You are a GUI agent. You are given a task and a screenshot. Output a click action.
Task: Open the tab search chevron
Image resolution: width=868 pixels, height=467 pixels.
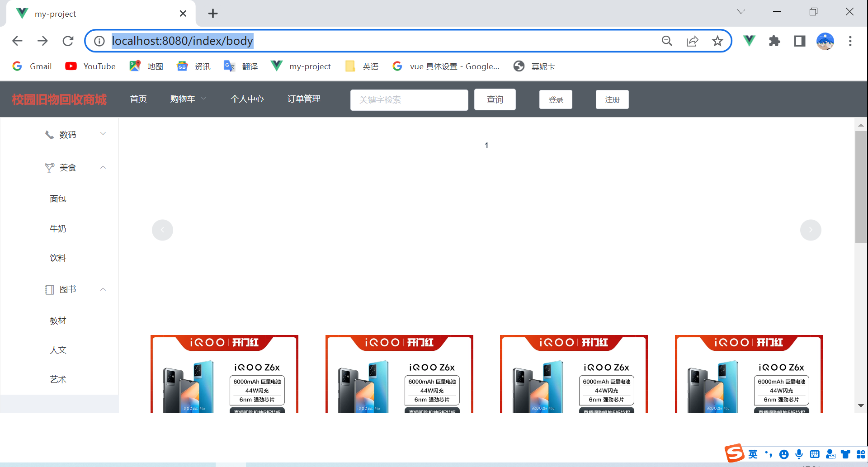point(741,12)
